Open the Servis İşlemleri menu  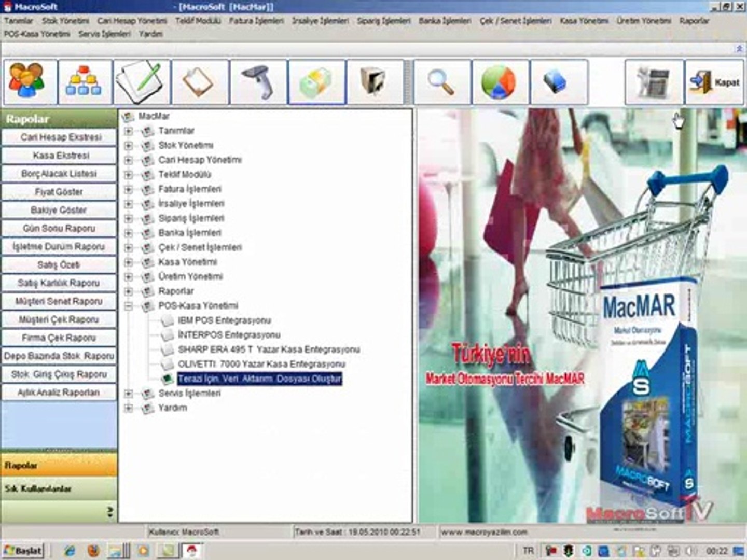click(x=105, y=34)
